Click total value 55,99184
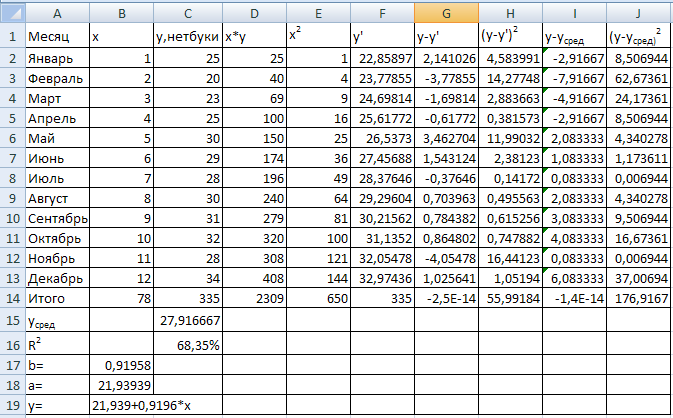 pos(510,298)
